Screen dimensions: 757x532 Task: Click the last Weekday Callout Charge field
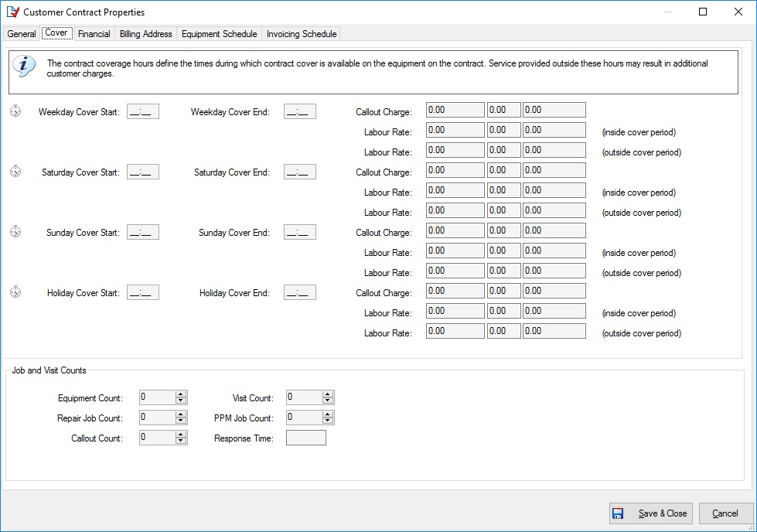pos(554,110)
